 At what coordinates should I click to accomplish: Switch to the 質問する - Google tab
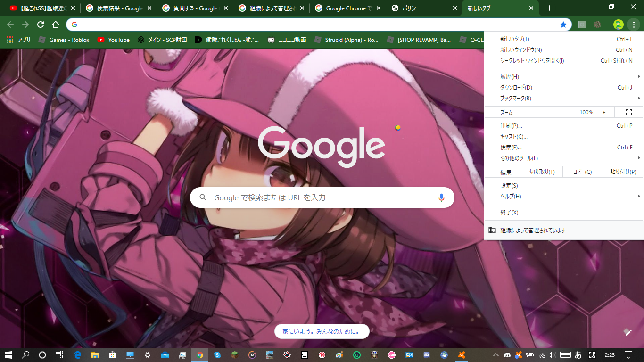(x=195, y=8)
